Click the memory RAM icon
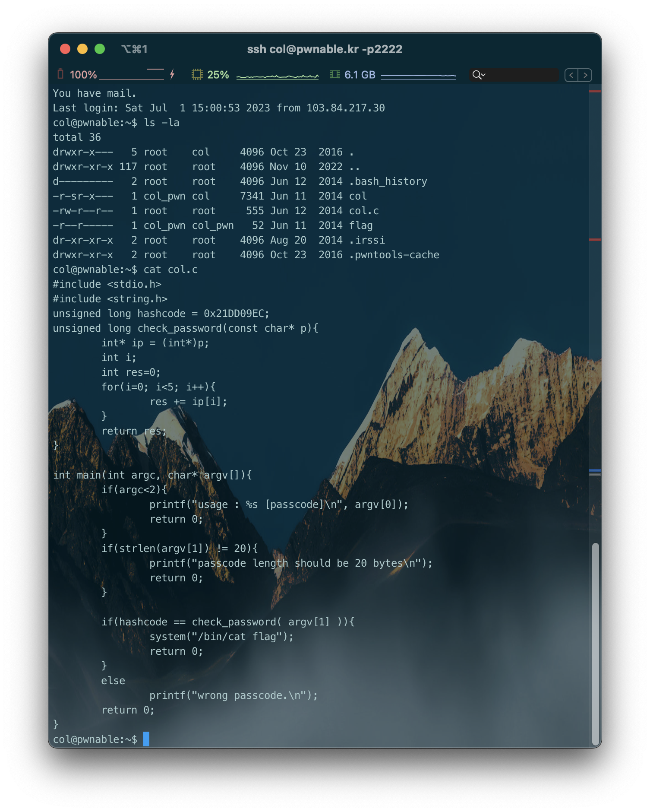Viewport: 650px width, 812px height. click(334, 75)
